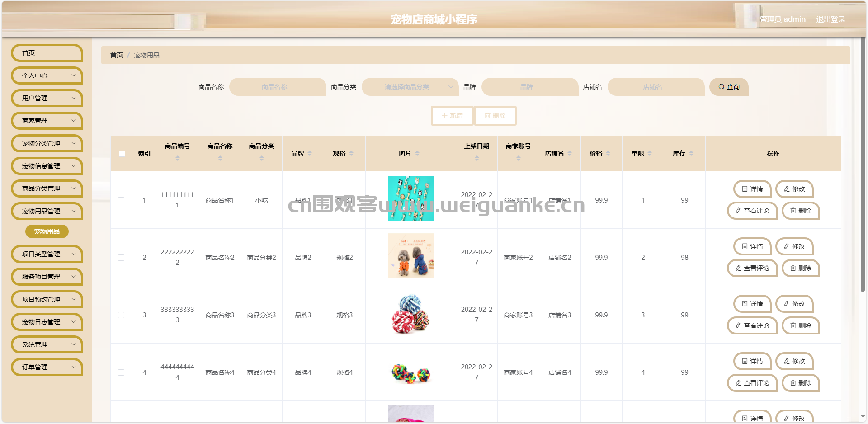
Task: Open 详情 for 商品名称3 row
Action: pos(752,304)
